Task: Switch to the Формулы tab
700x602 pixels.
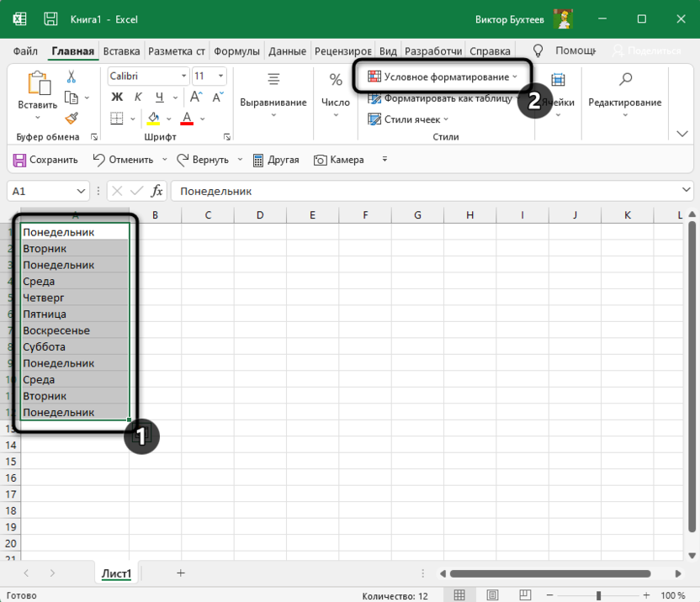Action: [236, 51]
